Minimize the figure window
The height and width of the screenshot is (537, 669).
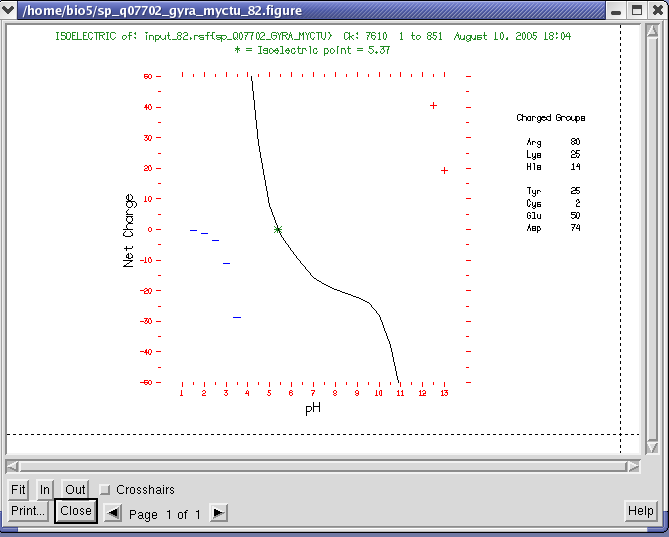coord(617,10)
